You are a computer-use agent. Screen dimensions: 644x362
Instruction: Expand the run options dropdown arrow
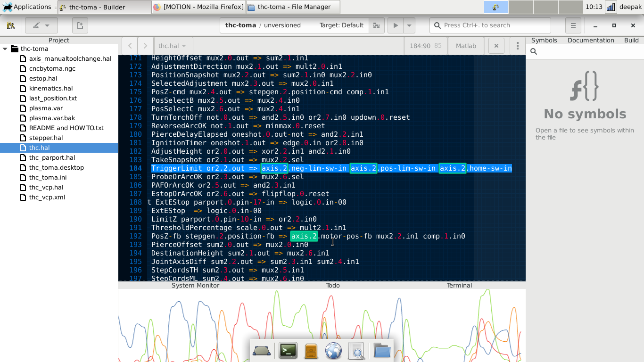(x=409, y=25)
